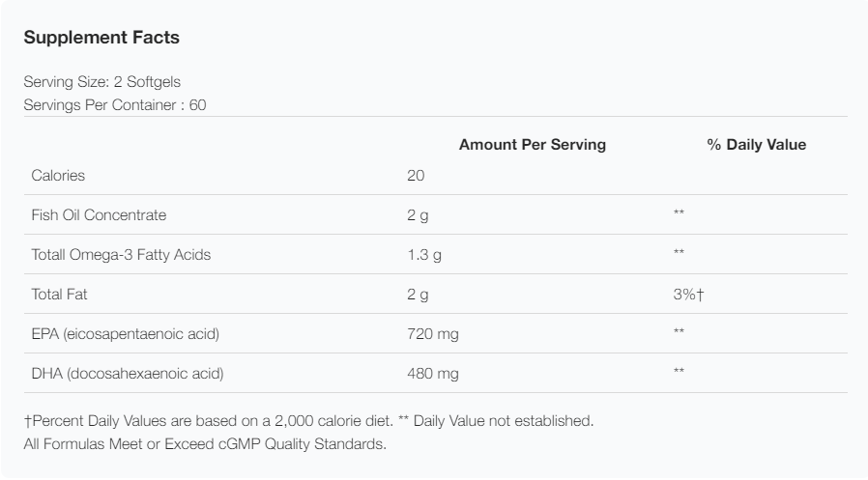The image size is (868, 480).
Task: Click the Supplement Facts heading
Action: (x=101, y=39)
